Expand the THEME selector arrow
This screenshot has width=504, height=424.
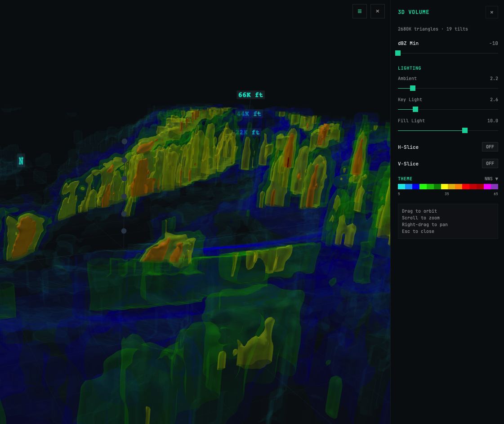tap(496, 179)
